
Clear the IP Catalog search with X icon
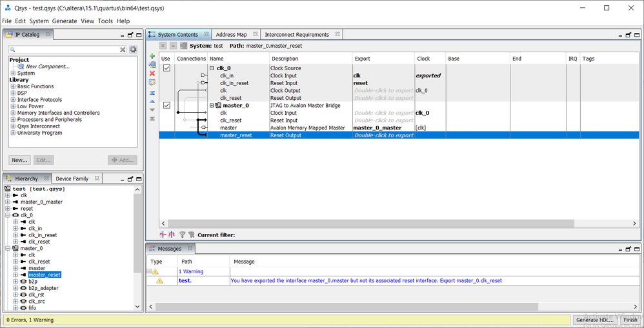coord(123,50)
